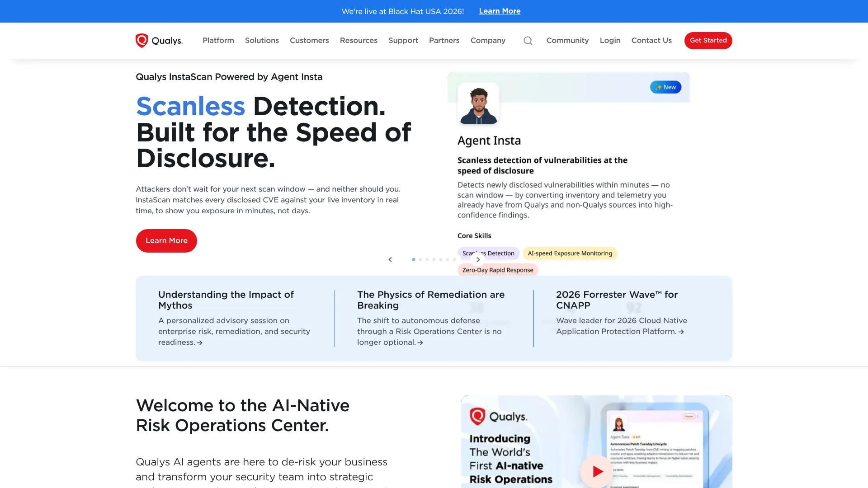
Task: Click the Zero-Day Rapid Response skill tag
Action: (498, 270)
